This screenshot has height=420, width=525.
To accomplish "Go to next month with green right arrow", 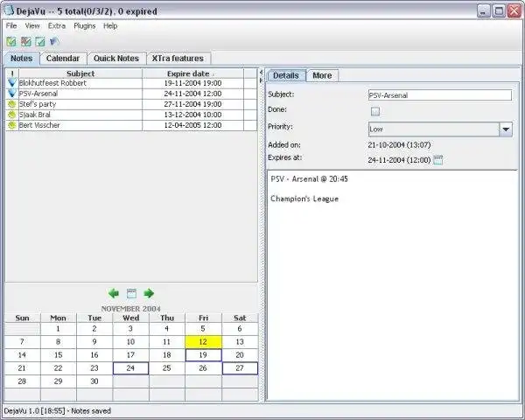I will pyautogui.click(x=149, y=293).
